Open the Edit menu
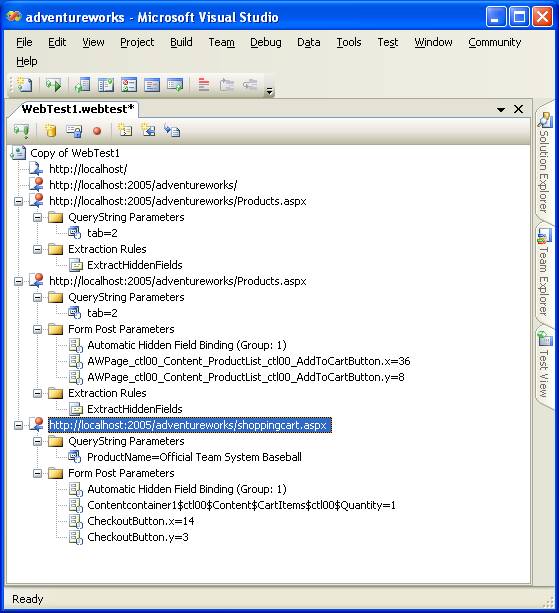 pos(57,42)
